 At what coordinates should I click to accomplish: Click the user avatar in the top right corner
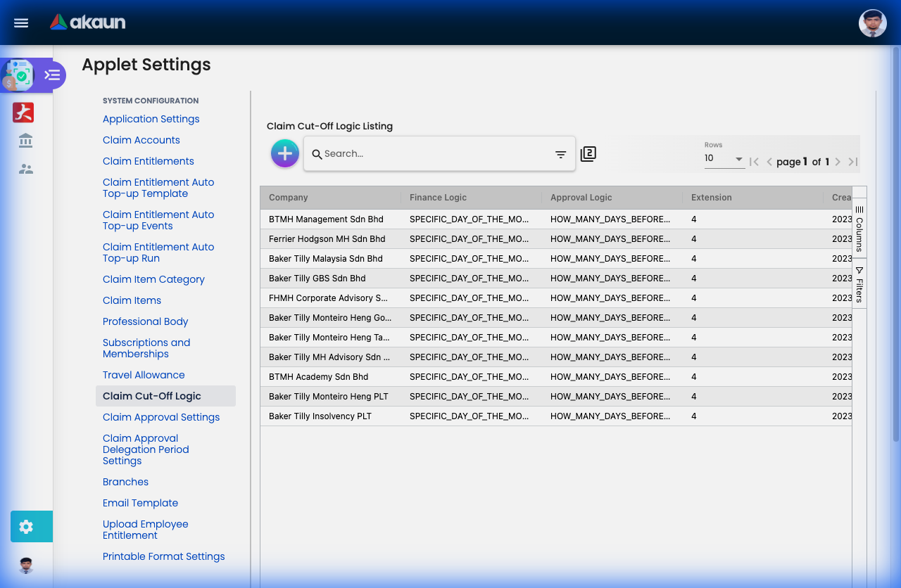tap(872, 23)
